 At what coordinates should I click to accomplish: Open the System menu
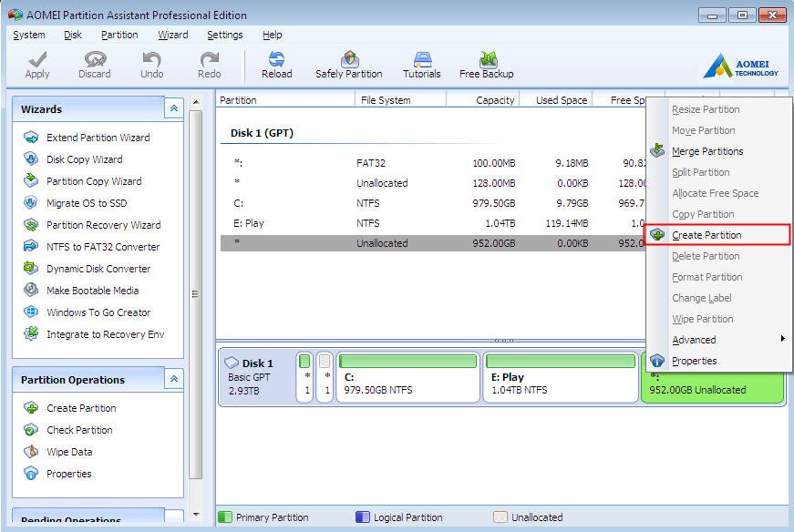[29, 35]
